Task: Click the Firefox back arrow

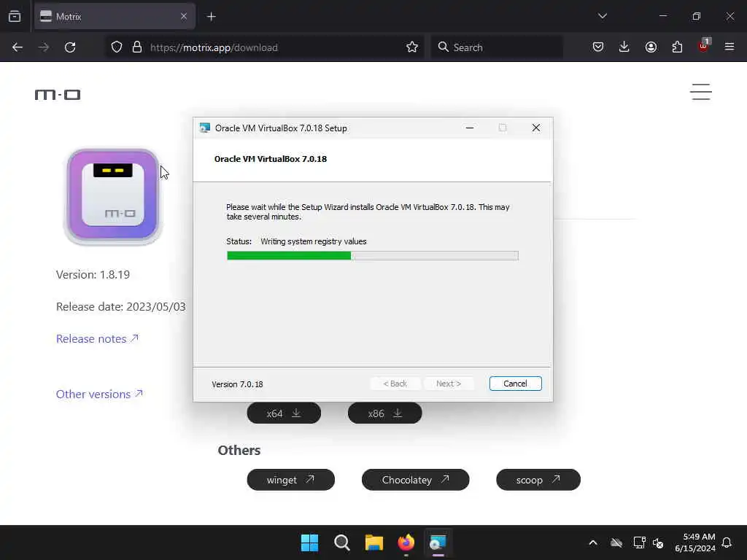Action: tap(18, 47)
